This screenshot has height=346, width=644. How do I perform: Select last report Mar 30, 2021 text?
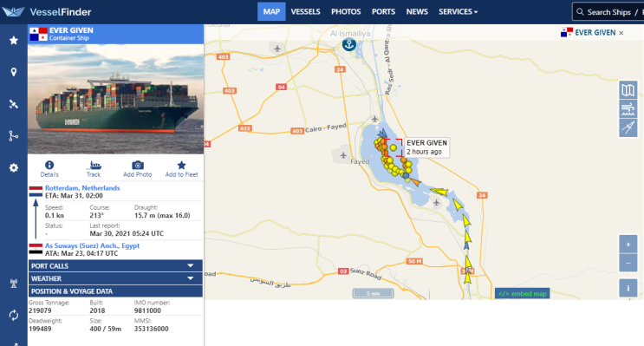pyautogui.click(x=127, y=233)
